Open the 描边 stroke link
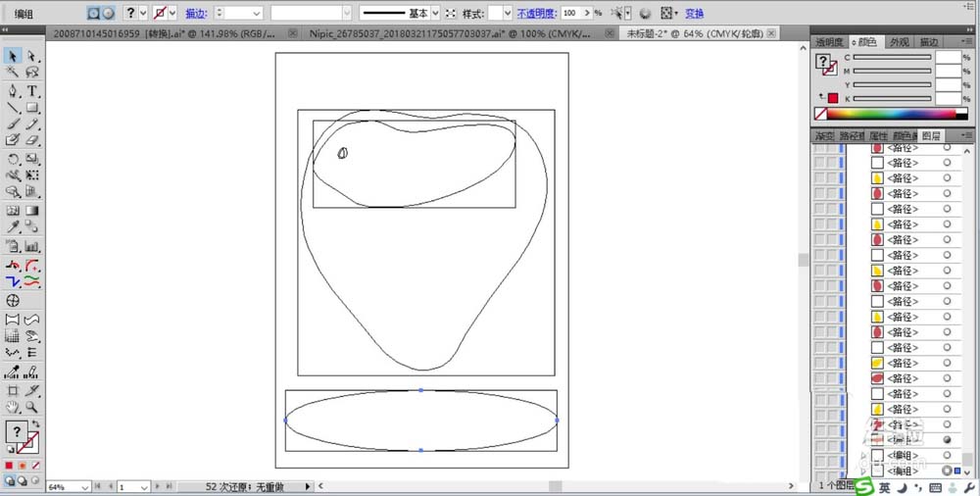Screen dimensions: 980x496 [196, 13]
